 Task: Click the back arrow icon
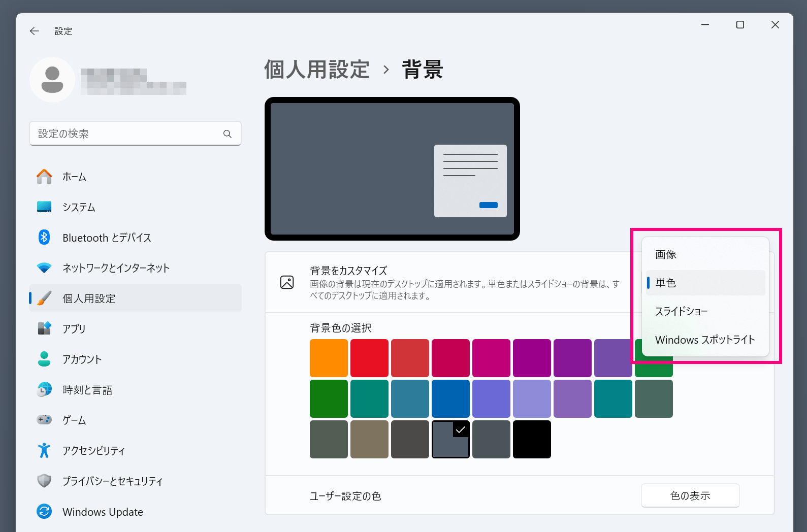(x=35, y=31)
